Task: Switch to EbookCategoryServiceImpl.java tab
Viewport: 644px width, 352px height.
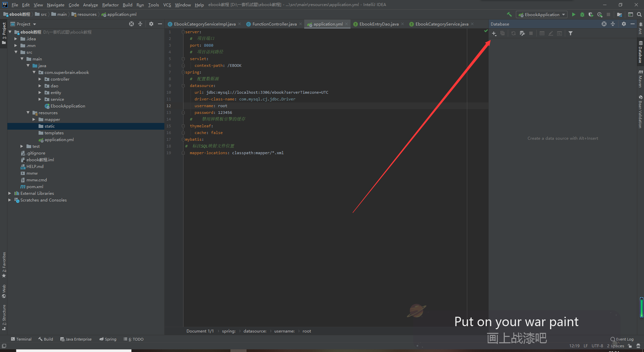Action: (x=204, y=24)
